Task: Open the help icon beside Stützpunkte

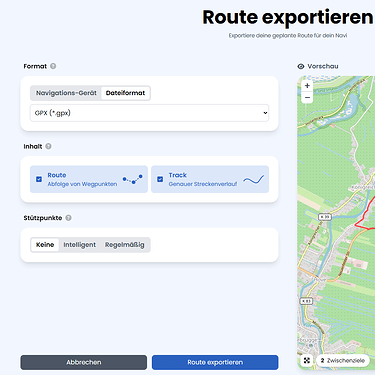Action: pos(68,218)
